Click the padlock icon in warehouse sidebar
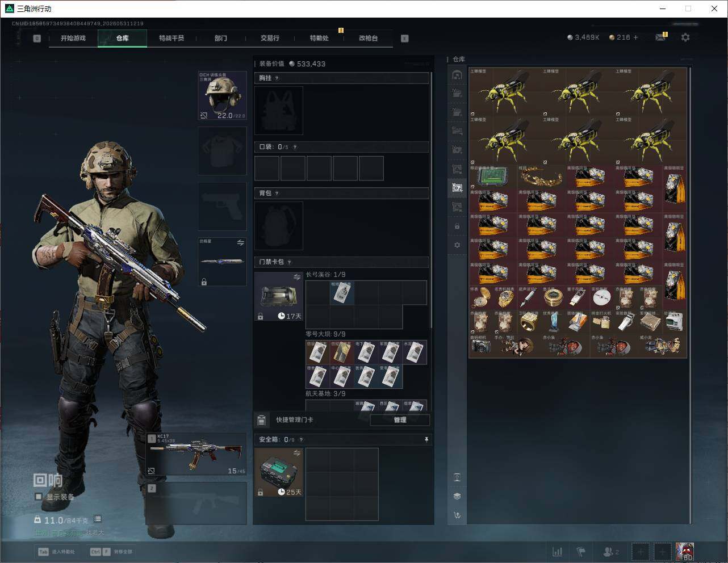The height and width of the screenshot is (563, 728). tap(457, 226)
